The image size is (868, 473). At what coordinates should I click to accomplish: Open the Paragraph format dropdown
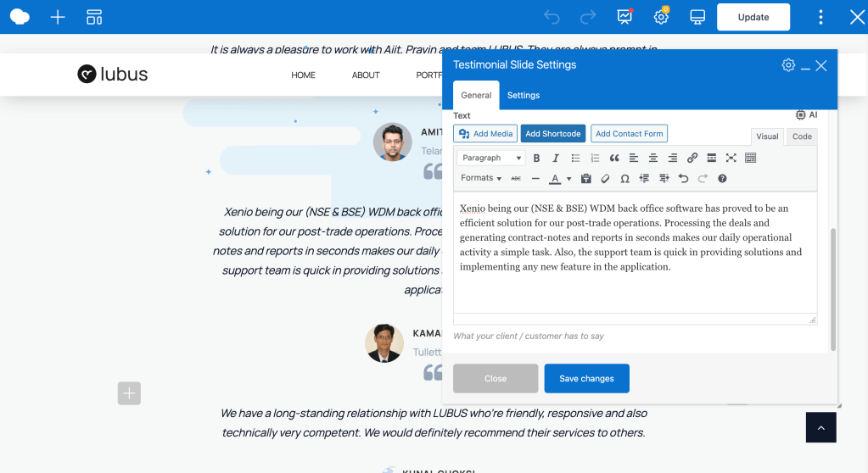[x=491, y=159]
